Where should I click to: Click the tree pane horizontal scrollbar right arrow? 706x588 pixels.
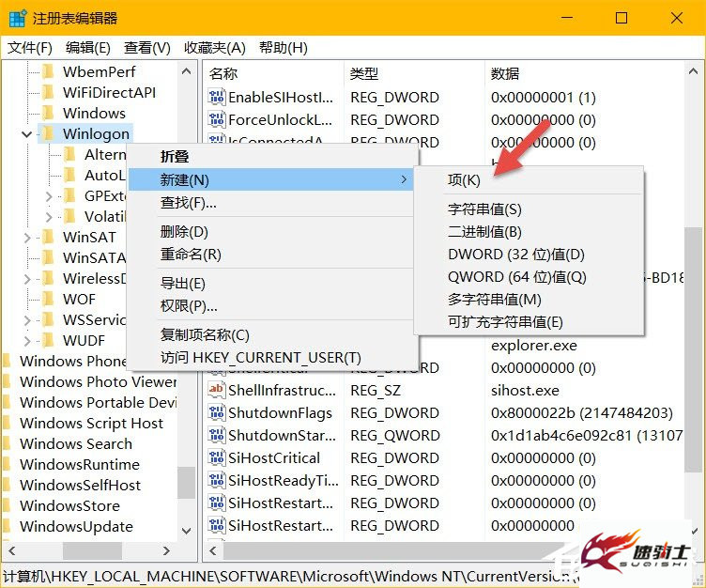click(167, 551)
